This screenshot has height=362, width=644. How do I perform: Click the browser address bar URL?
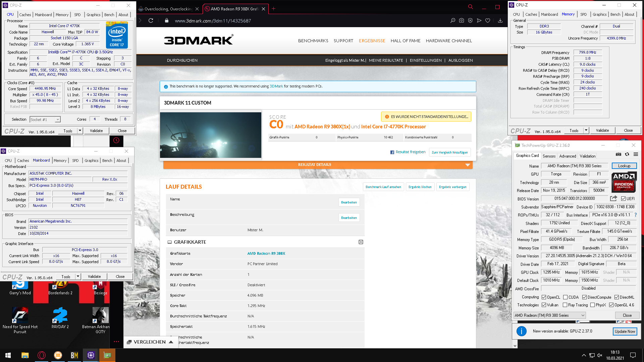pos(213,21)
